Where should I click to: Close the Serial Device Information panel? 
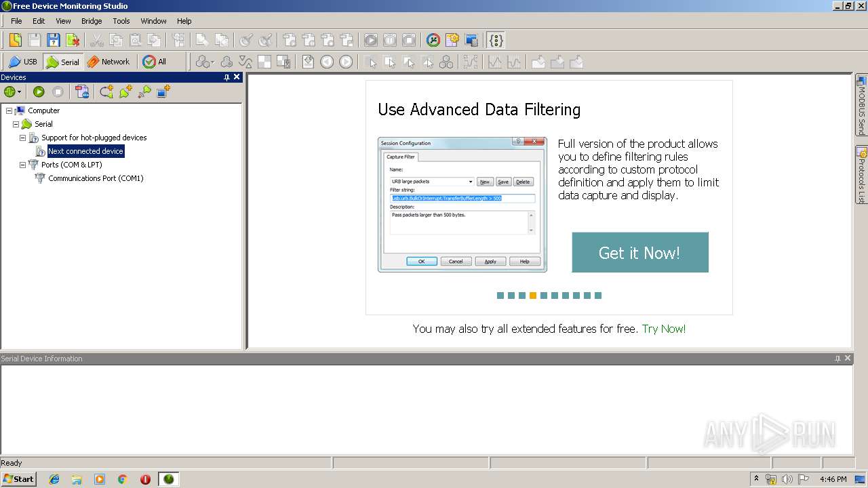848,359
